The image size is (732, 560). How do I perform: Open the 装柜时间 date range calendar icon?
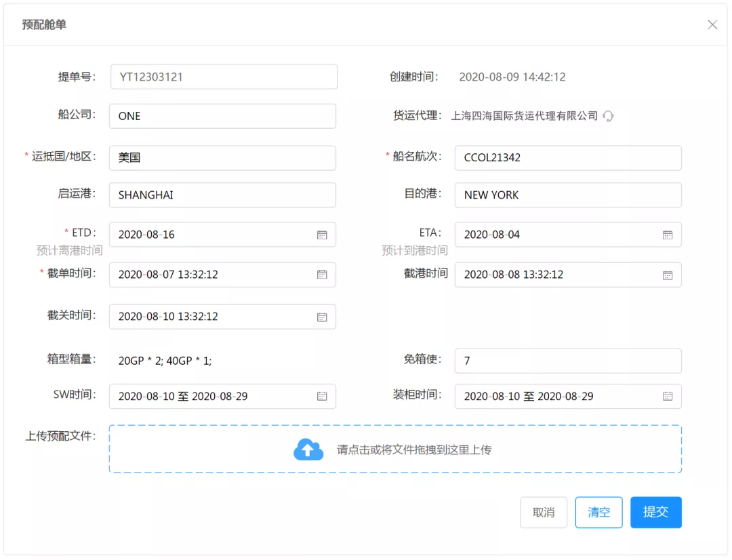669,396
